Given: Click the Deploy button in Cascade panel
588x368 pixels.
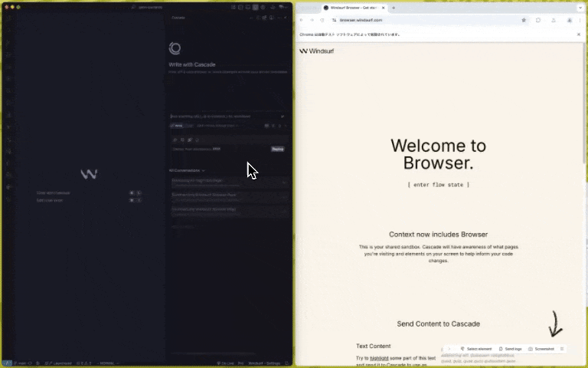Looking at the screenshot, I should pyautogui.click(x=277, y=149).
